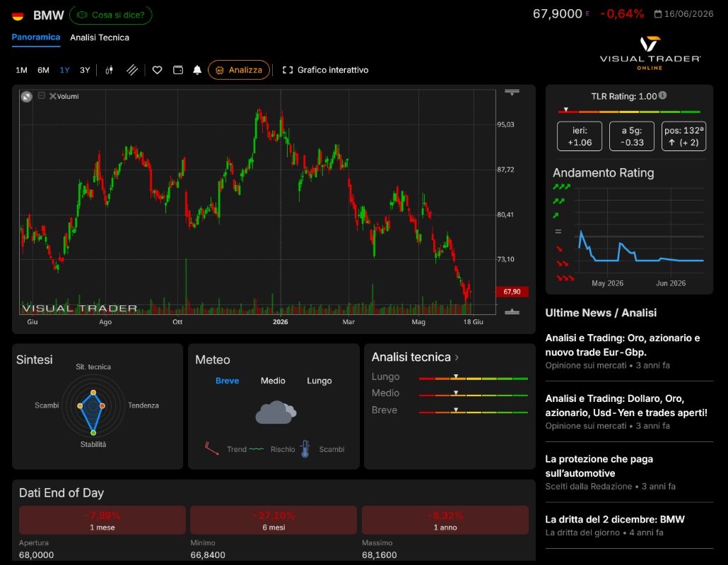The image size is (728, 565).
Task: Select the Breve Meteo tab
Action: 227,381
